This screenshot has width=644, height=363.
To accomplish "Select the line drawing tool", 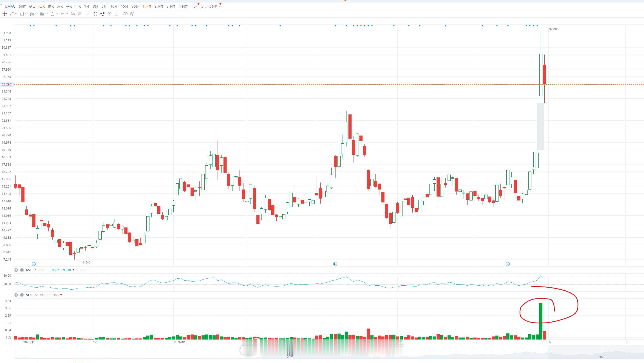I will pos(12,14).
